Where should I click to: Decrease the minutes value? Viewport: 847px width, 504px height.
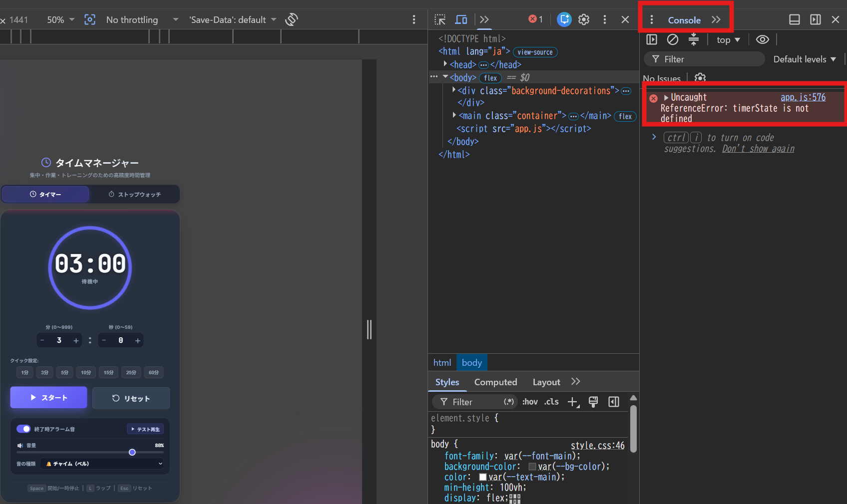(42, 340)
